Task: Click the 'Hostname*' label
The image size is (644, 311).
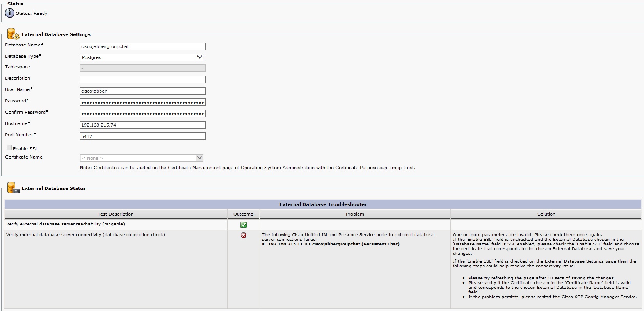Action: coord(18,123)
